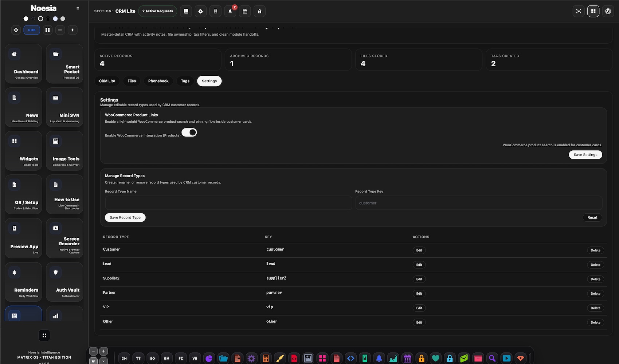Click Save Record Type button
This screenshot has height=364, width=619.
click(x=125, y=218)
